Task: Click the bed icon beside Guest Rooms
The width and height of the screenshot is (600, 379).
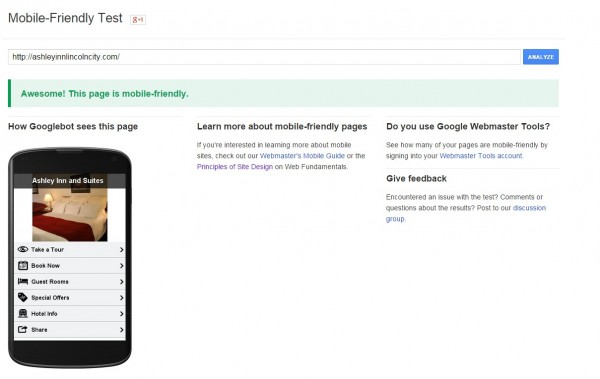Action: tap(23, 281)
